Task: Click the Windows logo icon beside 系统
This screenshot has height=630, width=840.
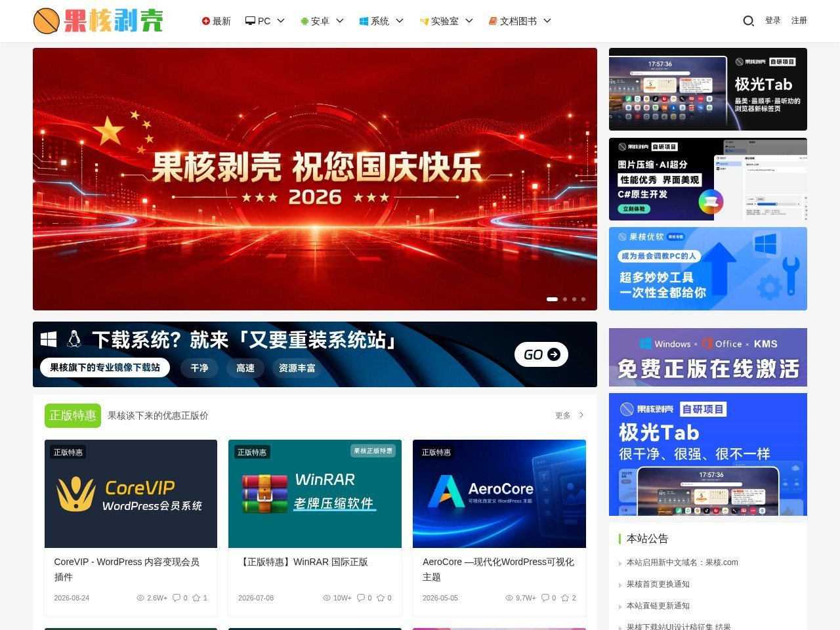Action: [364, 21]
